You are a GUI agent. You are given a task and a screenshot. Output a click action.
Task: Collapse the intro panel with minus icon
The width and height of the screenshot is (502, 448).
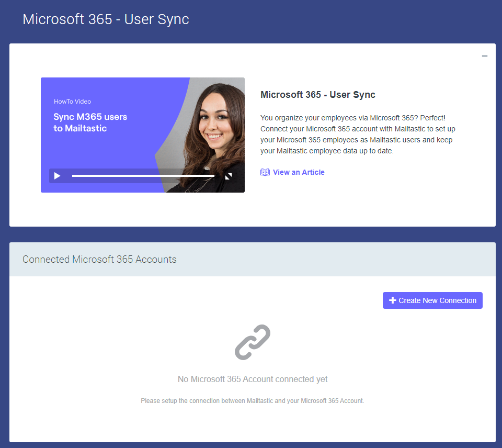click(485, 56)
